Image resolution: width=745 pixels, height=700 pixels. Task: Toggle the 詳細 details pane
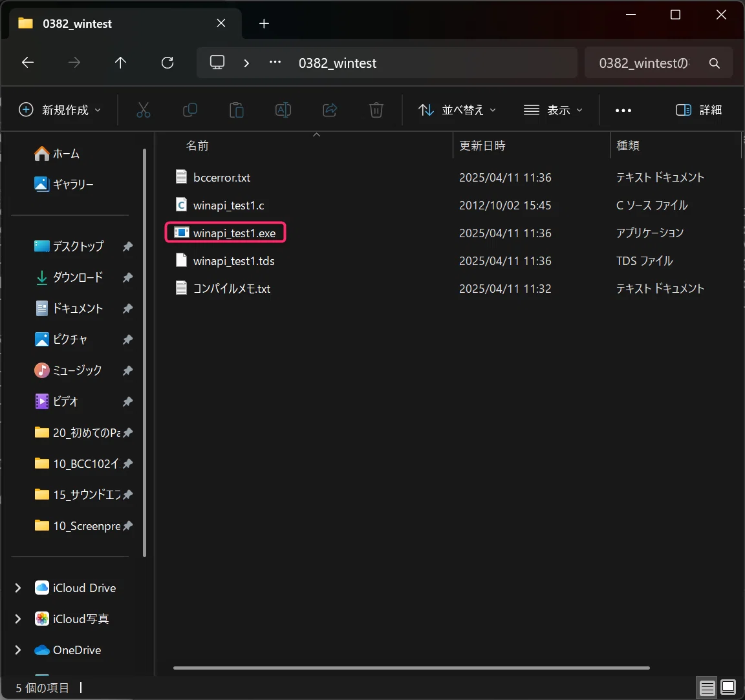(698, 110)
